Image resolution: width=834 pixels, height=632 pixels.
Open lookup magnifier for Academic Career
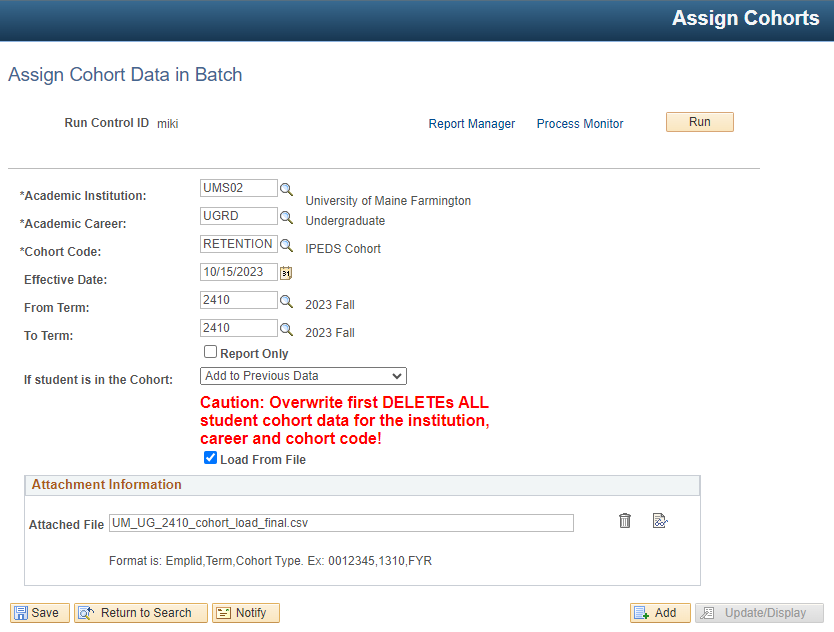[x=286, y=217]
